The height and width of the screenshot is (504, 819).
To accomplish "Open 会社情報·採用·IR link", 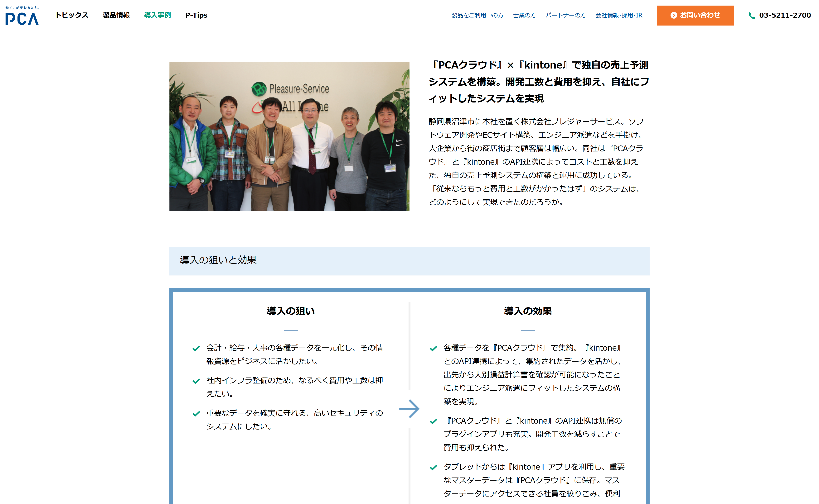I will coord(619,15).
